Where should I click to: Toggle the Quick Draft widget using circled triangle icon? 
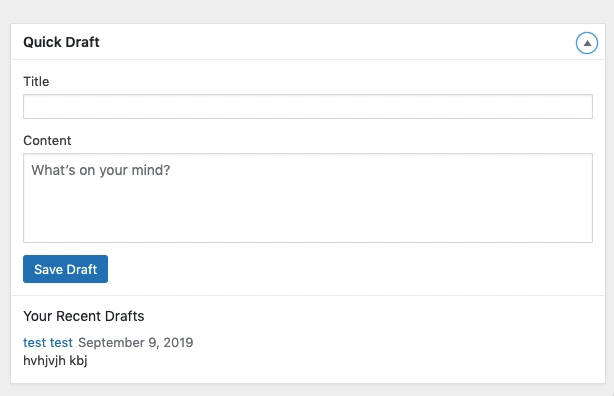(587, 43)
